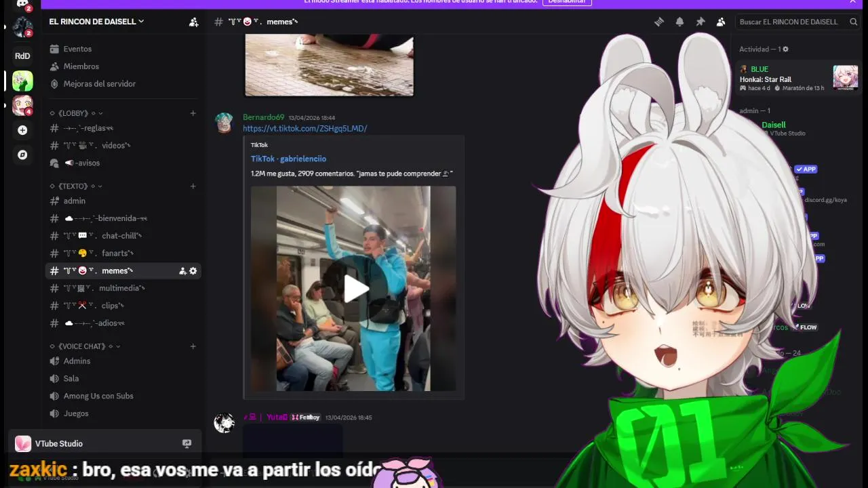
Task: Click the VTube Studio label in activity panel
Action: pyautogui.click(x=787, y=134)
